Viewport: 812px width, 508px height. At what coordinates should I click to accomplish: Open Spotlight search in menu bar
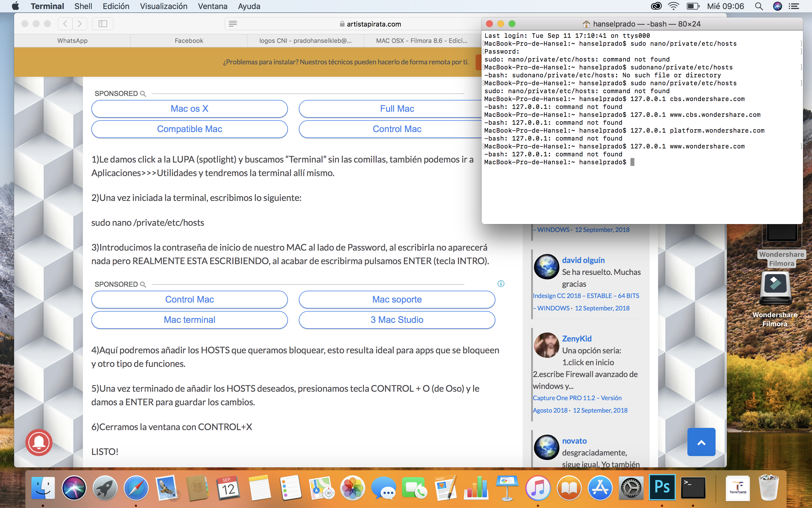tap(759, 6)
